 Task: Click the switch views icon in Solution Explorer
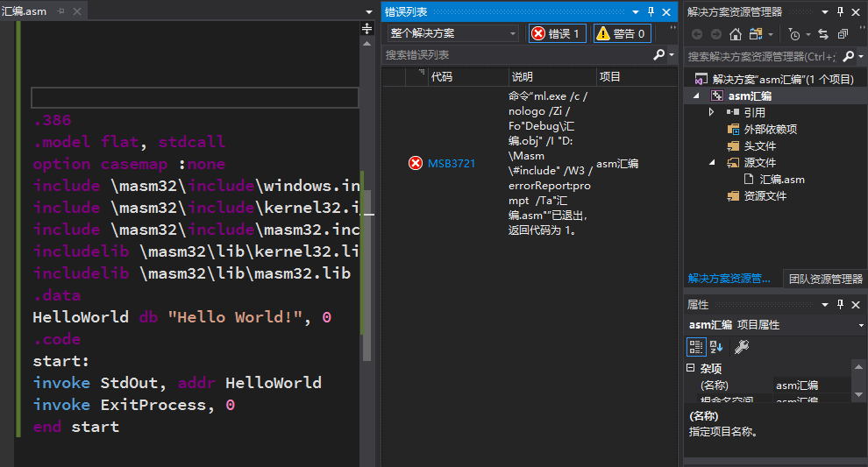click(756, 34)
